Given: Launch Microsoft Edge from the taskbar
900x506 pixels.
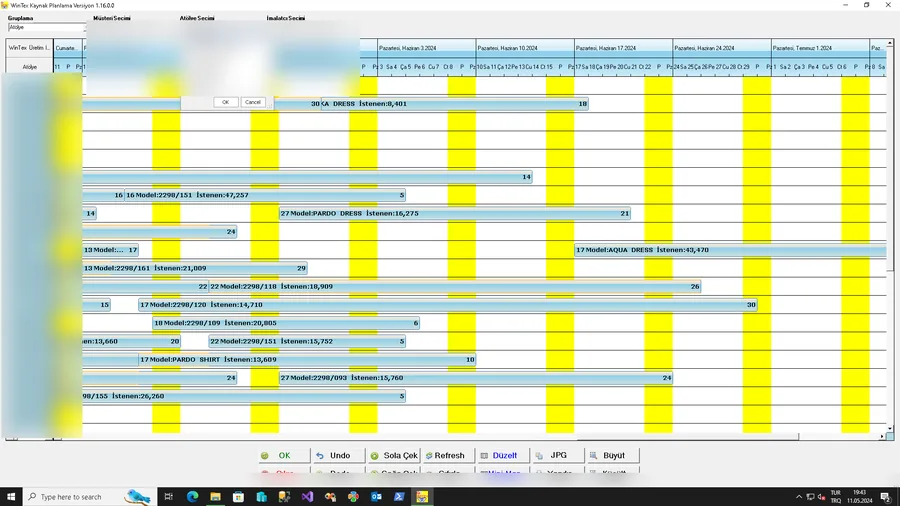Looking at the screenshot, I should pyautogui.click(x=192, y=497).
